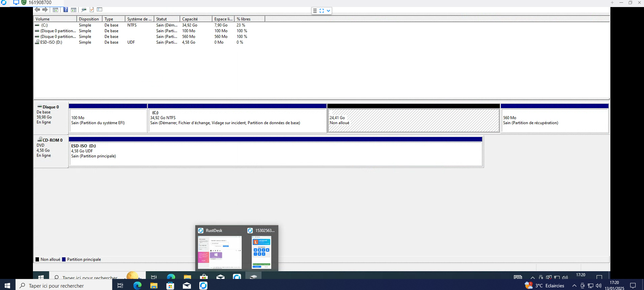This screenshot has width=644, height=290.
Task: Click the local taskbar search box
Action: [x=64, y=286]
